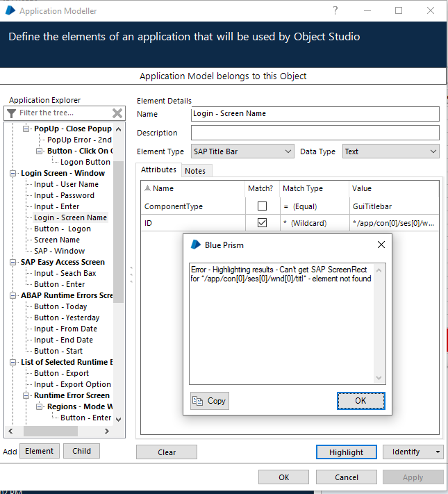448x494 pixels.
Task: Collapse the List of Selected Runtime node
Action: coord(13,362)
